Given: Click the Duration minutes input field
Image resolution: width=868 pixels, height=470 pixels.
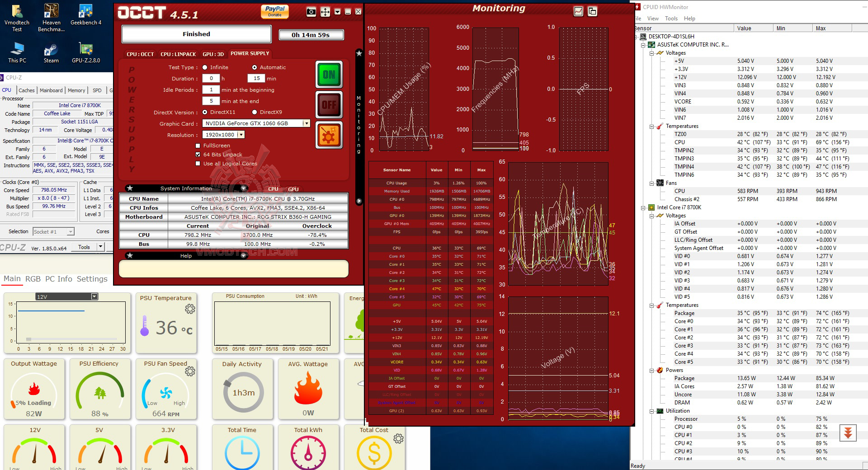Looking at the screenshot, I should tap(256, 78).
